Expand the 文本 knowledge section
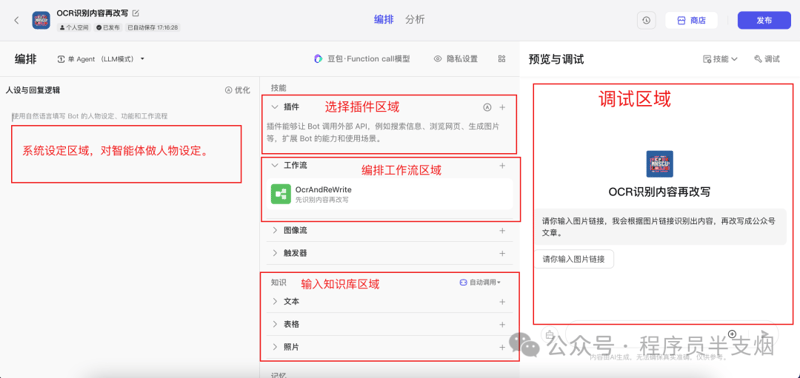 coord(275,301)
